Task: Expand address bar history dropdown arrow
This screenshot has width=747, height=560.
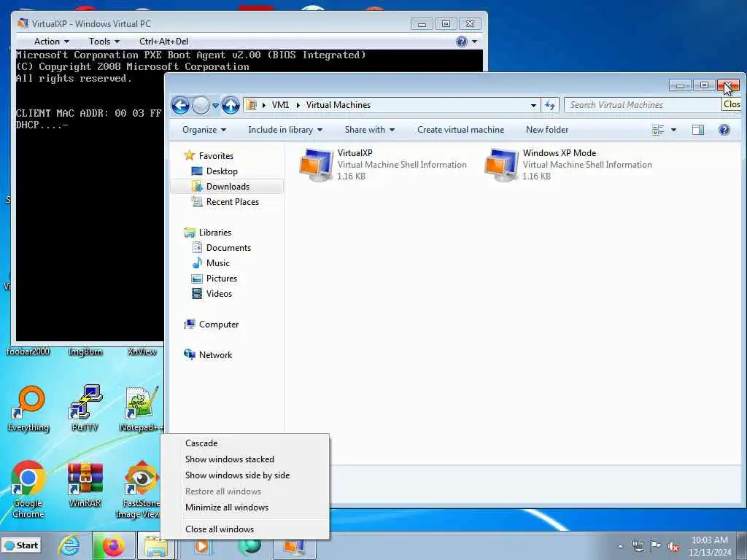Action: 533,105
